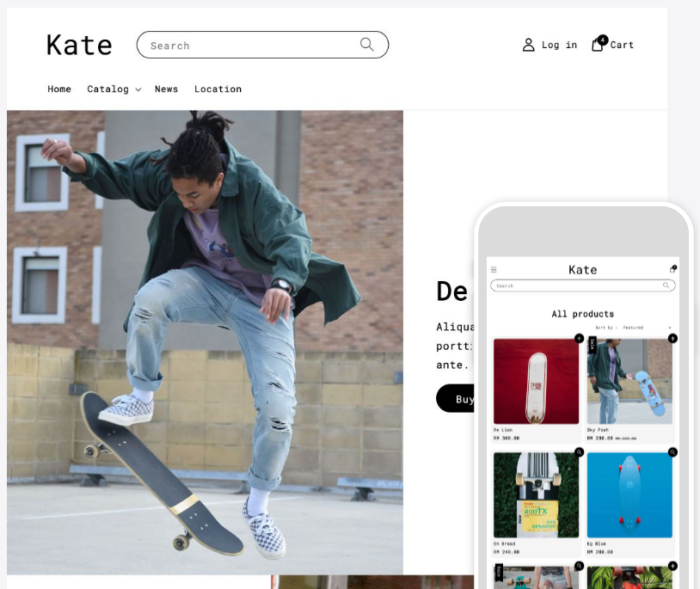
Task: Click the 'RM 240.00' price
Action: [x=507, y=552]
